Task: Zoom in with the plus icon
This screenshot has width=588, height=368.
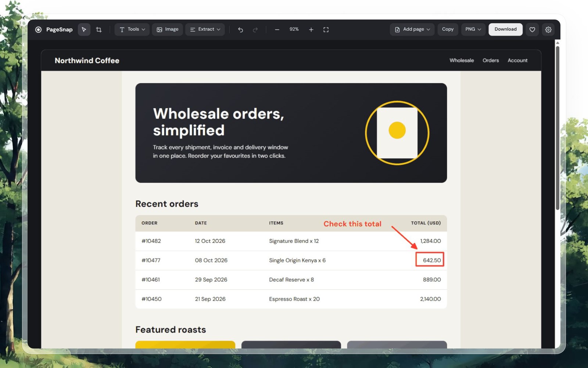Action: 311,29
